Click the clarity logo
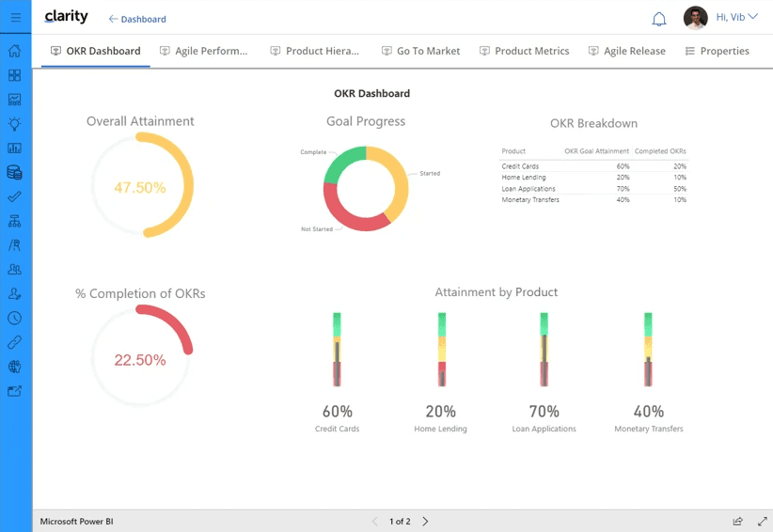 point(66,17)
